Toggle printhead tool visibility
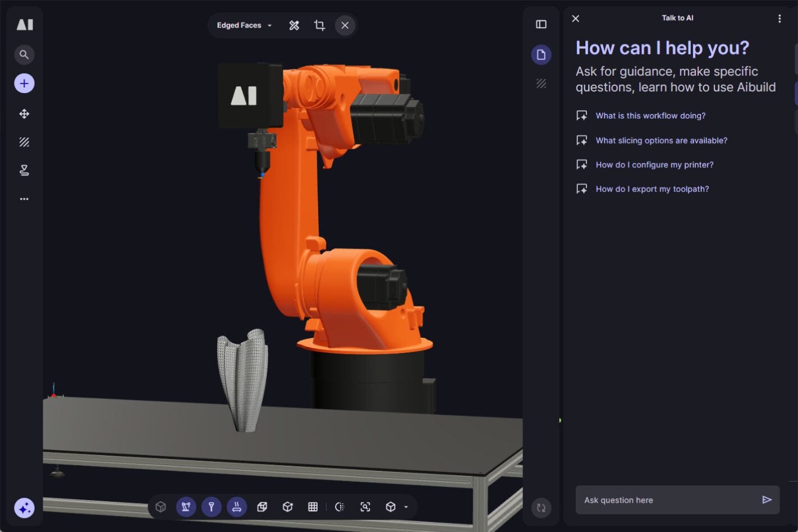 coord(211,507)
